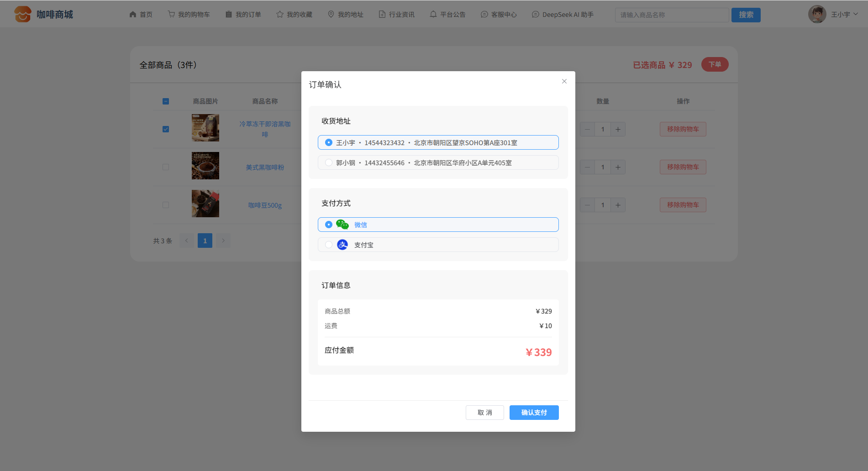Close the order confirmation dialog
Screen dimensions: 868x471
point(564,81)
